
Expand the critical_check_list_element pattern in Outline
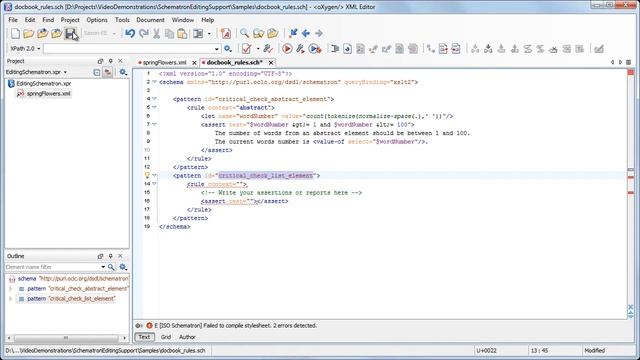11,299
